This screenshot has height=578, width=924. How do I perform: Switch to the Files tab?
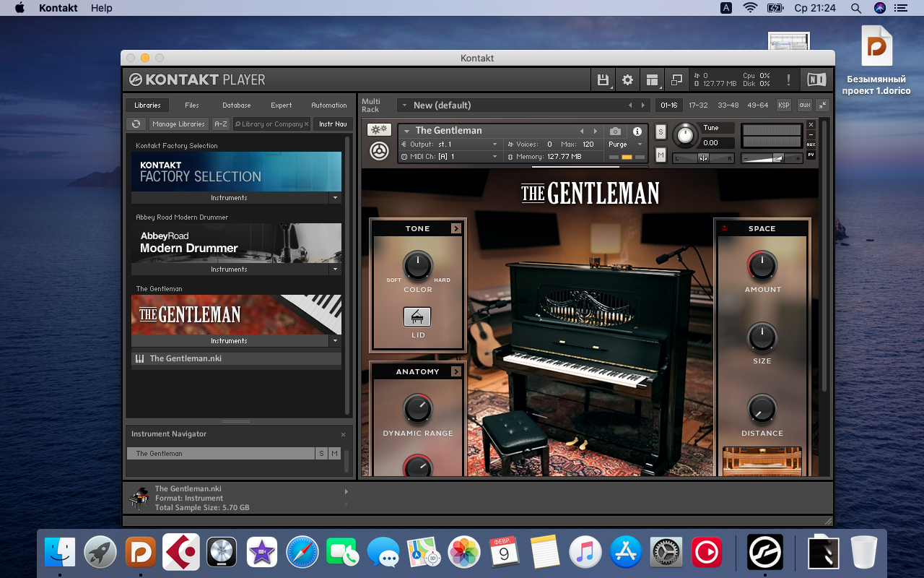tap(191, 105)
